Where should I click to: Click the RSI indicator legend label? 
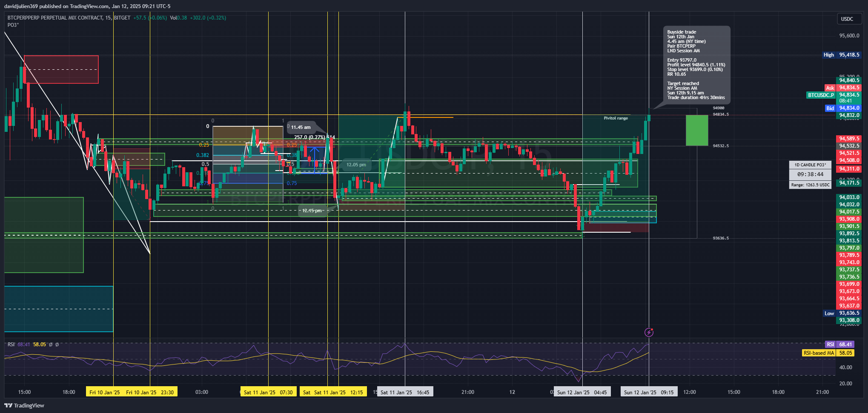(11, 345)
